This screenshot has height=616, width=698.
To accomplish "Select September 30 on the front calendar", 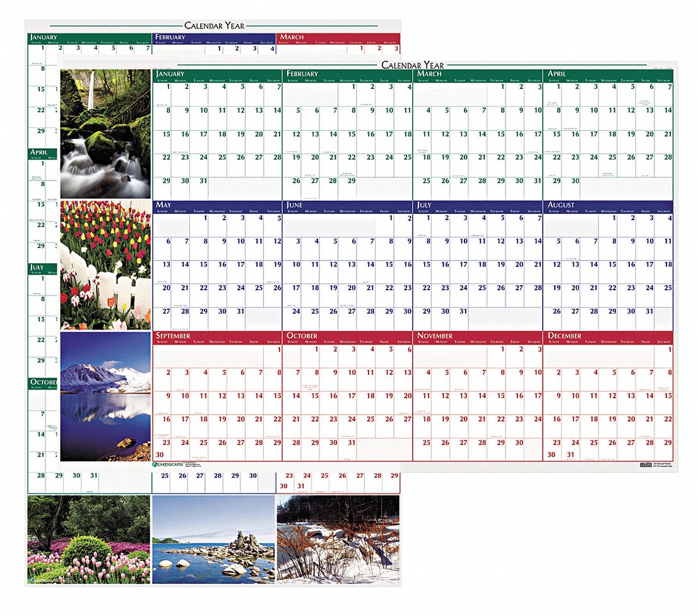I will pos(160,455).
